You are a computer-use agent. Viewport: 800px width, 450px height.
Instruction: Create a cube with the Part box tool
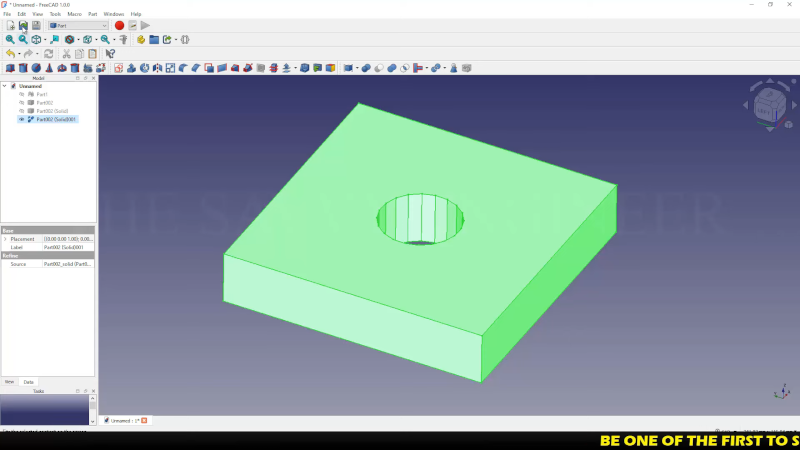pyautogui.click(x=10, y=68)
